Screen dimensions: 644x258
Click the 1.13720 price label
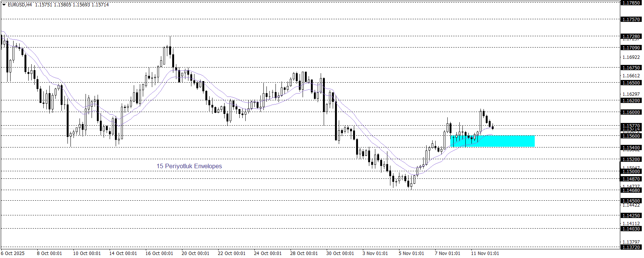coord(631,247)
